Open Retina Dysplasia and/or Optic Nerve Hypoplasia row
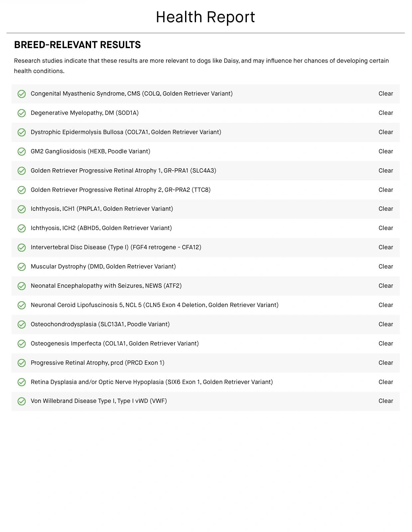 pos(152,382)
